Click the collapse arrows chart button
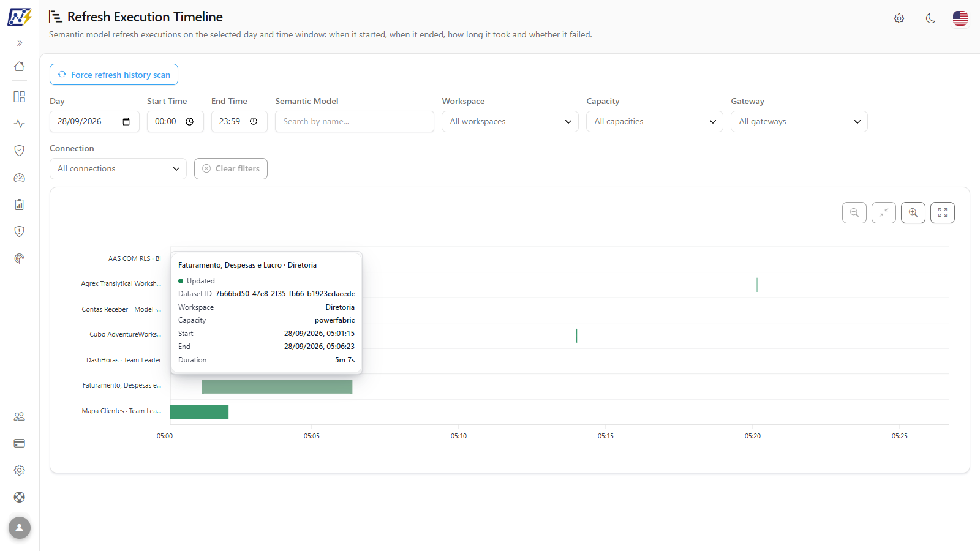Viewport: 980px width, 551px height. point(884,212)
